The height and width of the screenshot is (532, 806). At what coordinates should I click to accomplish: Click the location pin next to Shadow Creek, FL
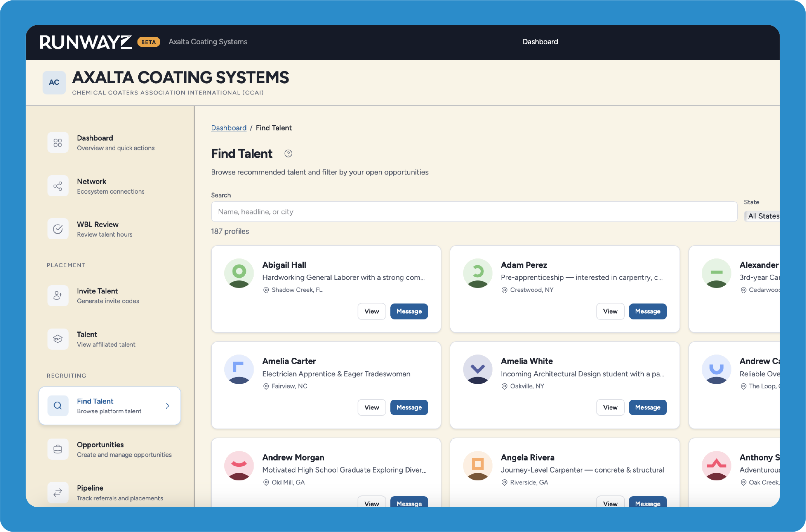tap(266, 290)
